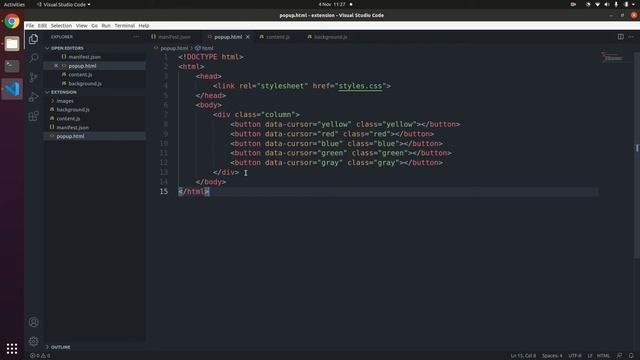This screenshot has width=640, height=360.
Task: Switch to the background.js tab
Action: [x=330, y=37]
